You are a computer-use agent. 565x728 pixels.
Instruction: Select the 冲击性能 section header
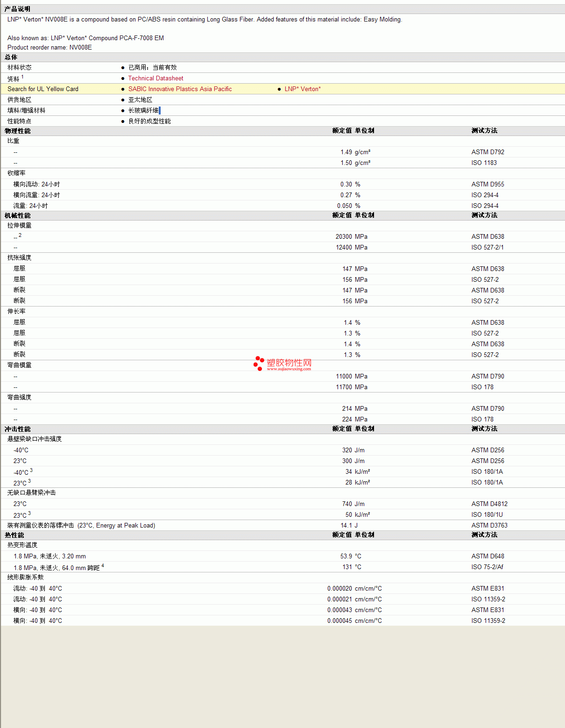pos(18,429)
